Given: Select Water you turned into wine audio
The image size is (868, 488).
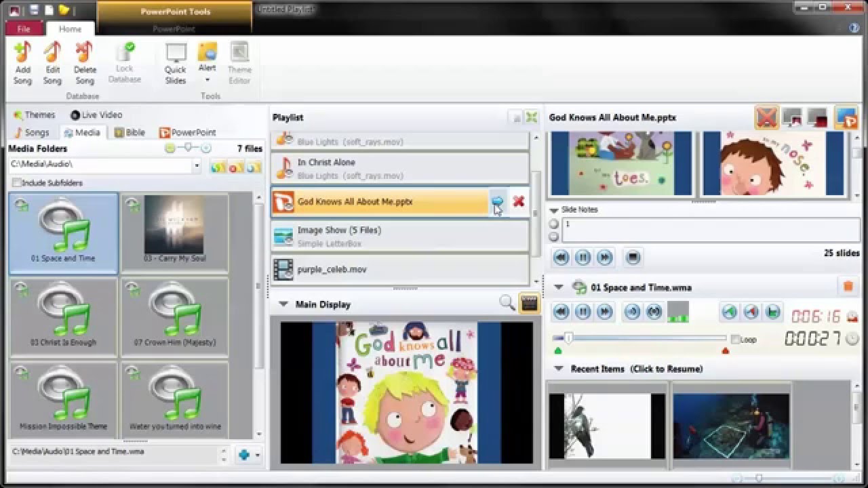Looking at the screenshot, I should 174,400.
